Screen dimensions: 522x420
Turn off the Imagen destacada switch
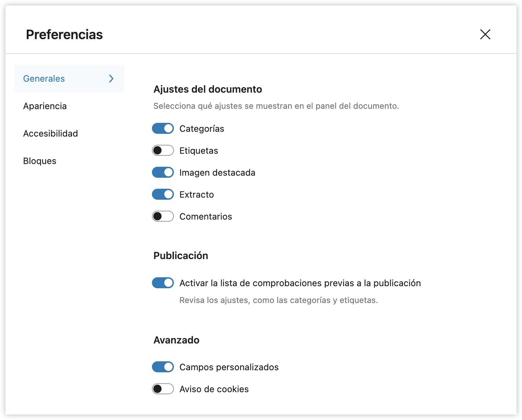click(x=163, y=173)
